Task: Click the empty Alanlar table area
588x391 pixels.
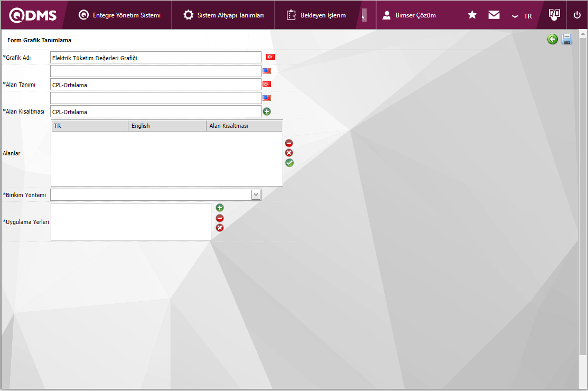Action: pos(167,158)
